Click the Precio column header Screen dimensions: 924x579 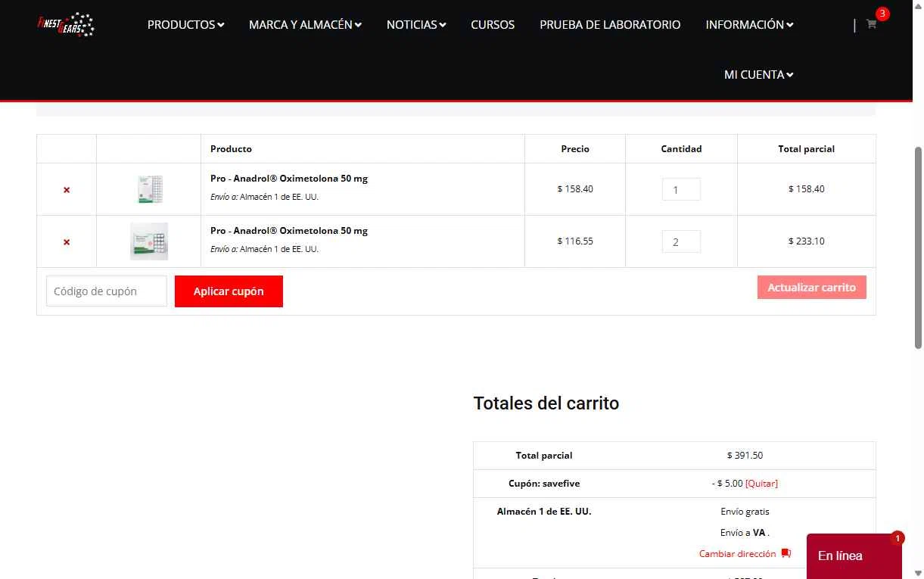point(575,149)
